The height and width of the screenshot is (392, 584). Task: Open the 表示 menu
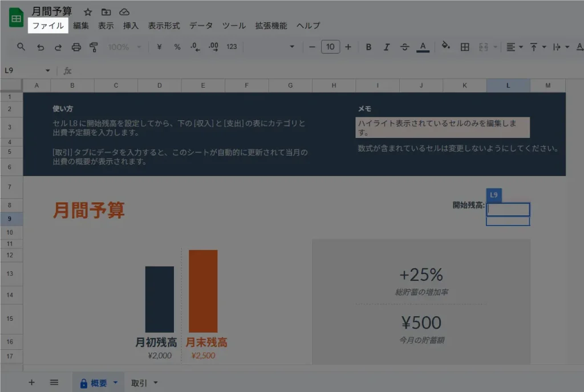[106, 26]
